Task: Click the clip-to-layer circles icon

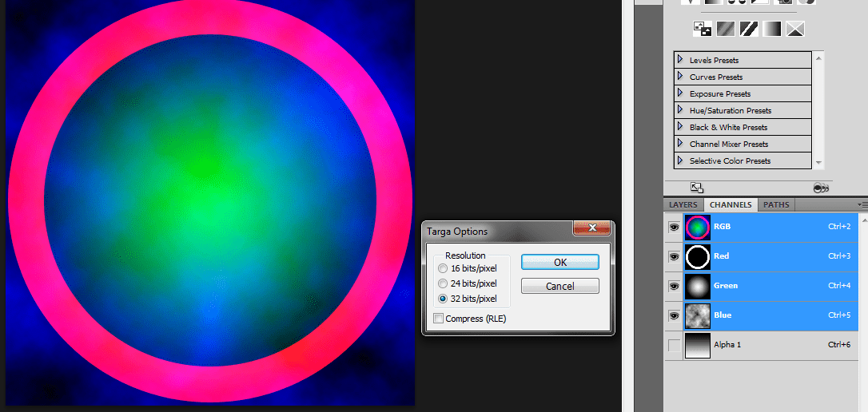Action: 820,188
